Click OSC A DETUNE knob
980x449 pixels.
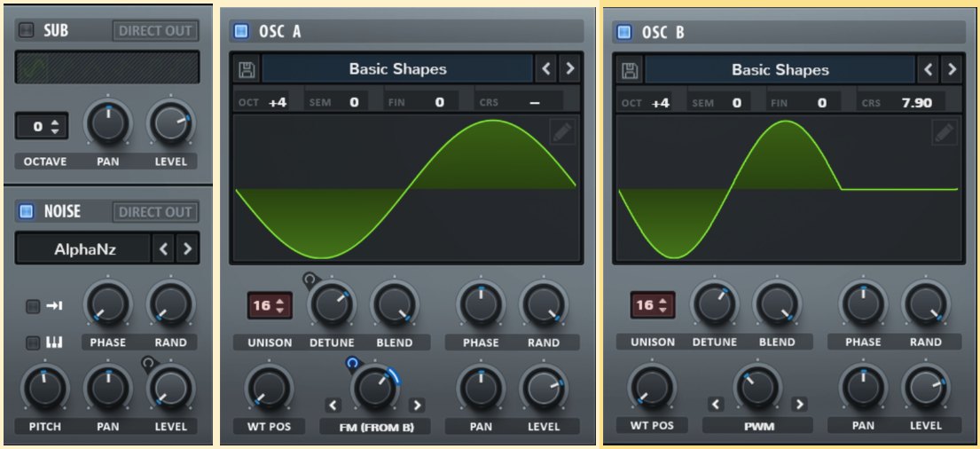pyautogui.click(x=332, y=304)
